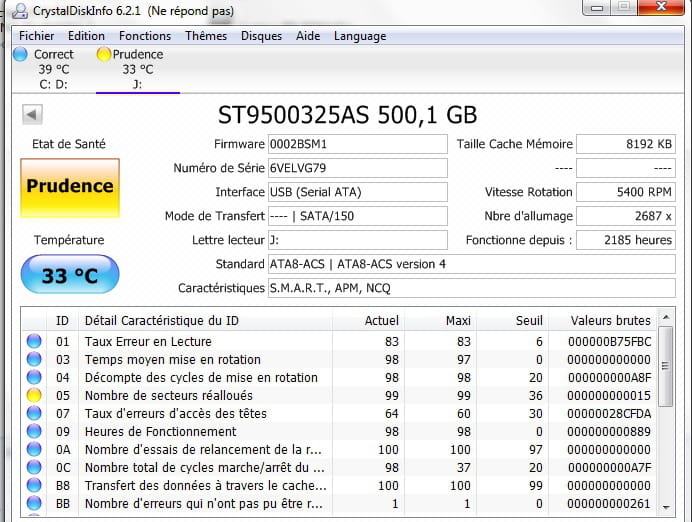Open the Disques menu
This screenshot has height=522, width=692.
click(261, 36)
